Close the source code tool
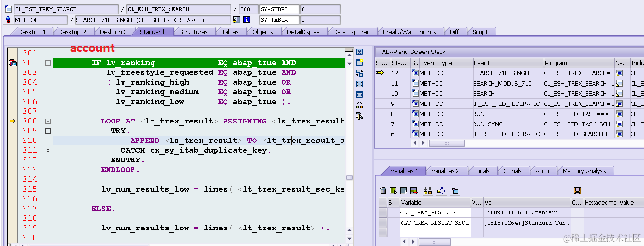The image size is (644, 246). pos(360,52)
